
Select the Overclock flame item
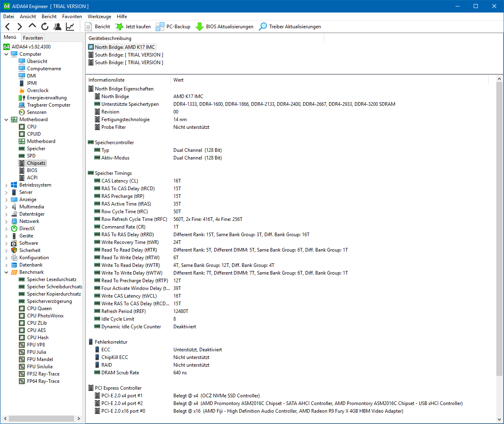[38, 90]
